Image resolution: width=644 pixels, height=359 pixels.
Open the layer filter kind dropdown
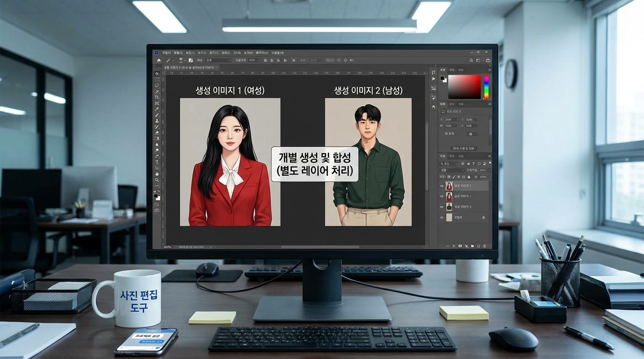coord(448,164)
